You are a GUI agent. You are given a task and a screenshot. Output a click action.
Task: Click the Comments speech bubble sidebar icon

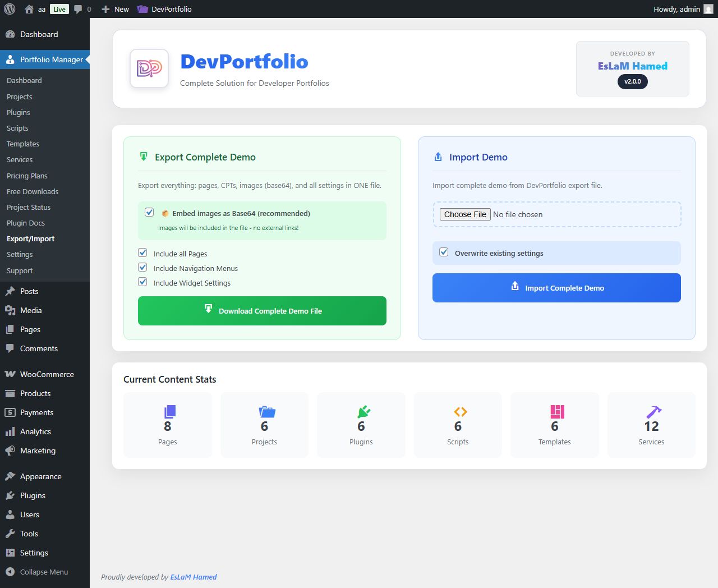click(10, 348)
